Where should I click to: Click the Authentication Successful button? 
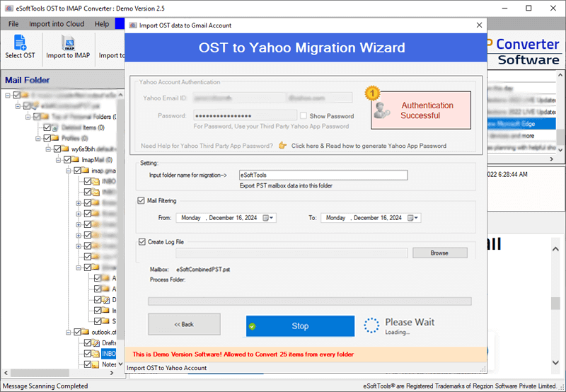pyautogui.click(x=421, y=110)
